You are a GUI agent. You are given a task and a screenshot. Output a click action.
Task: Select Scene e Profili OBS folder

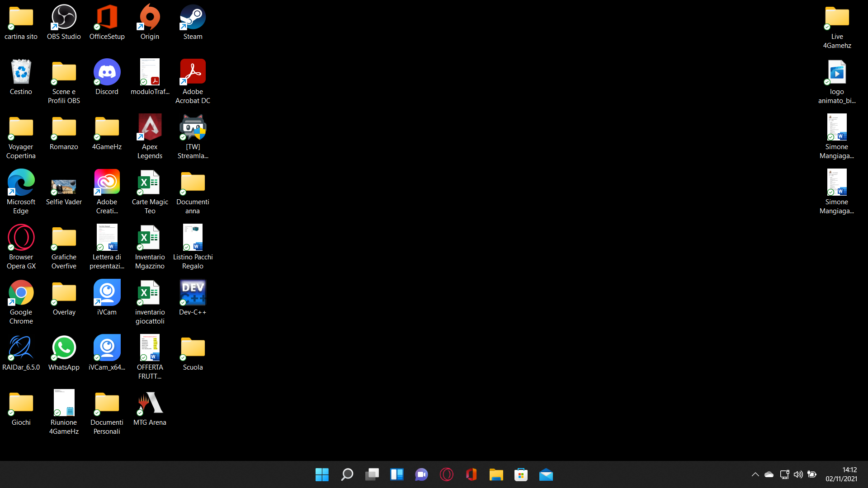(64, 82)
